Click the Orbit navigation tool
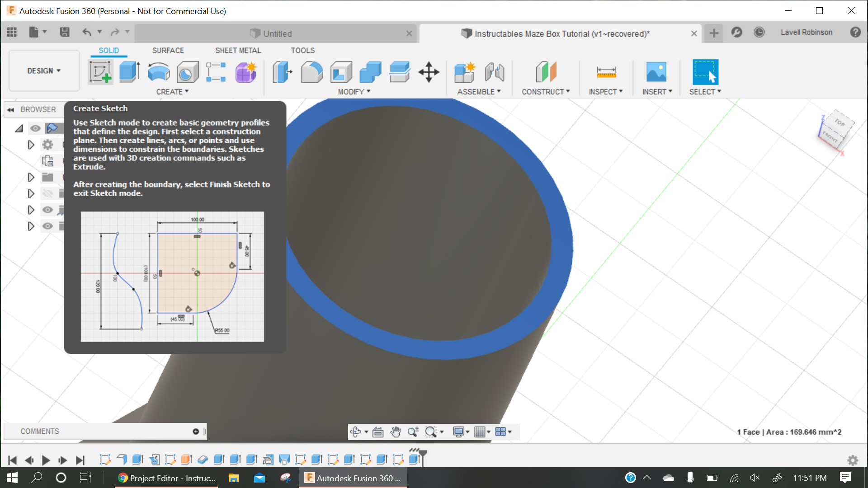Viewport: 868px width, 488px height. pyautogui.click(x=356, y=432)
